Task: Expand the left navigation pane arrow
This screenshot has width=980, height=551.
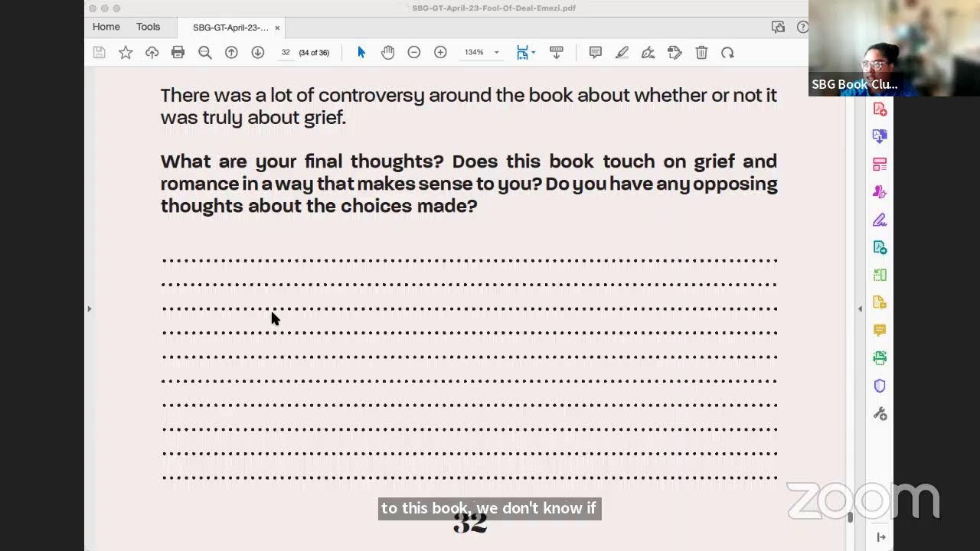Action: point(89,308)
